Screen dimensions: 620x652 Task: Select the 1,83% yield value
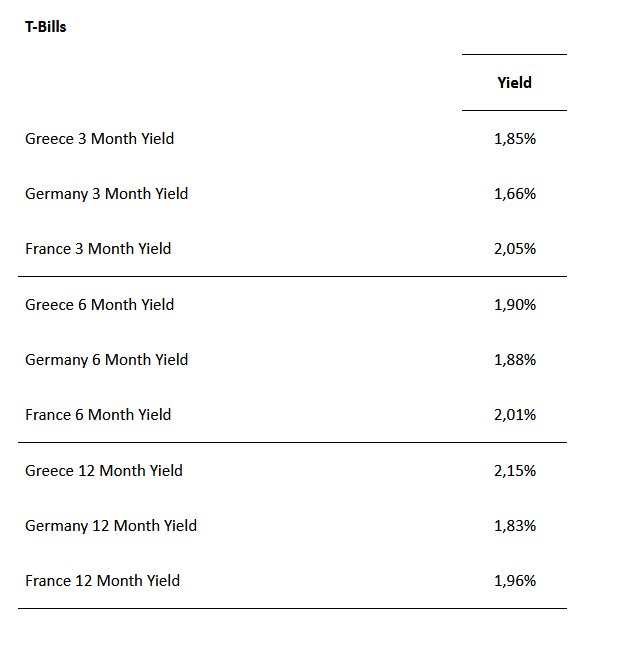515,526
